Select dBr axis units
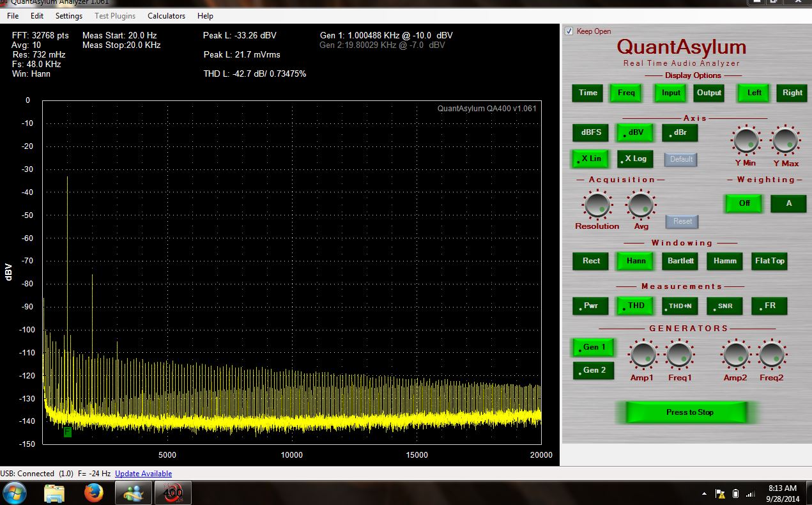The height and width of the screenshot is (505, 812). (x=680, y=132)
